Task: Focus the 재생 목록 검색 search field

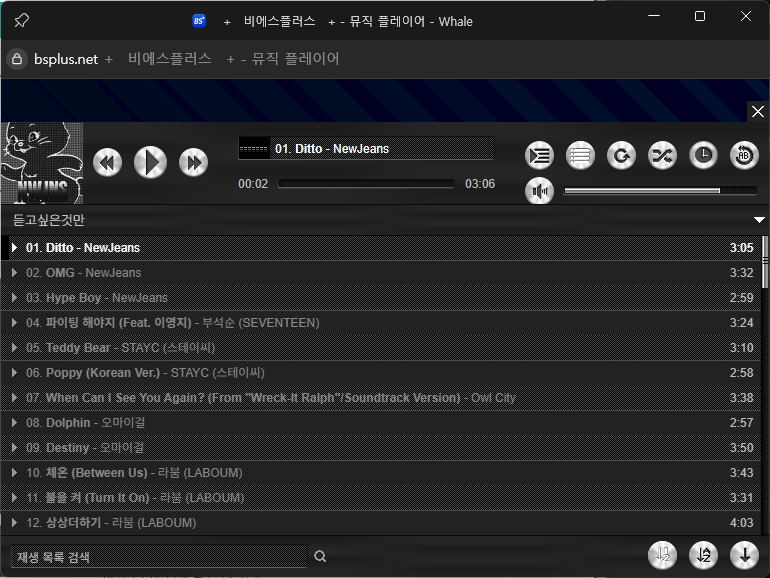Action: 159,556
